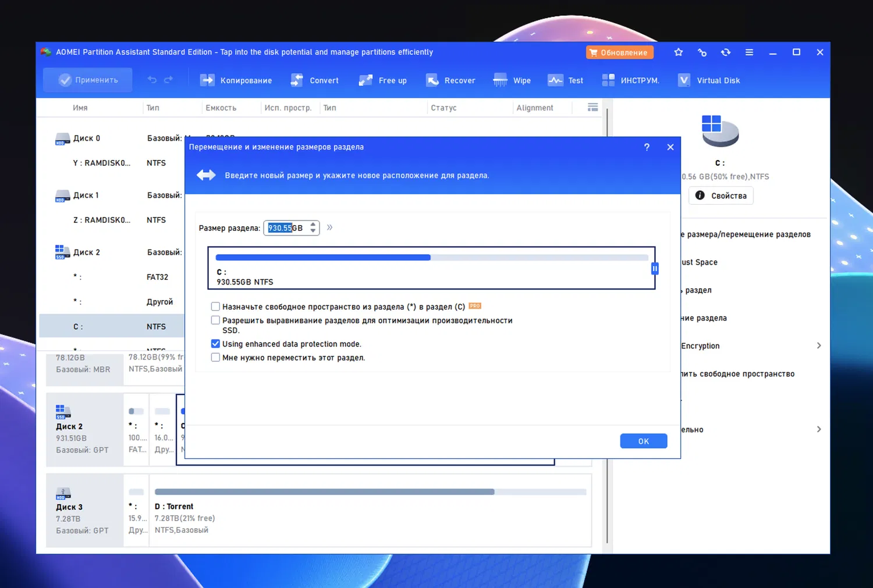
Task: Click the Емкость column header
Action: pyautogui.click(x=221, y=108)
